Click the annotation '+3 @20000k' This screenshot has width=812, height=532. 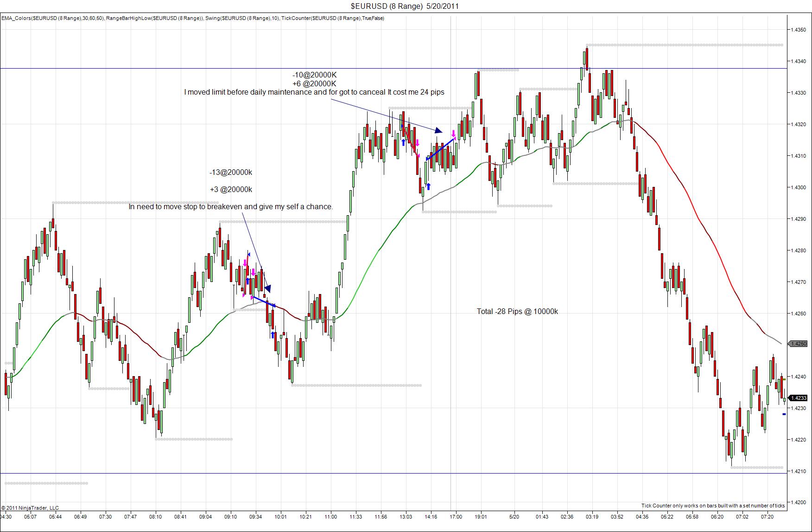[231, 189]
